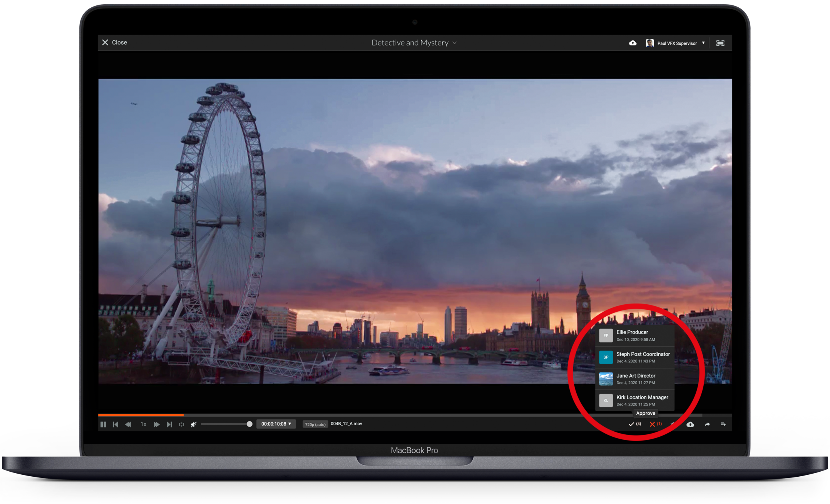Pause the video playback

coord(103,424)
